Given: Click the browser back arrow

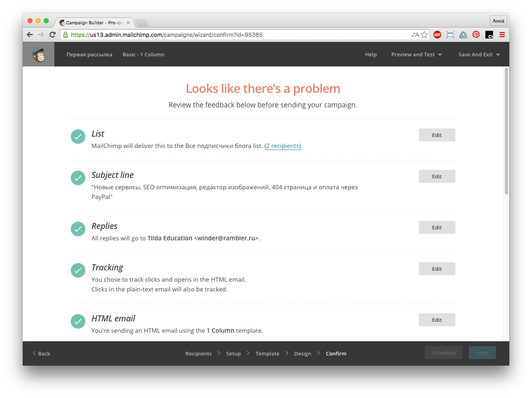Looking at the screenshot, I should click(30, 35).
